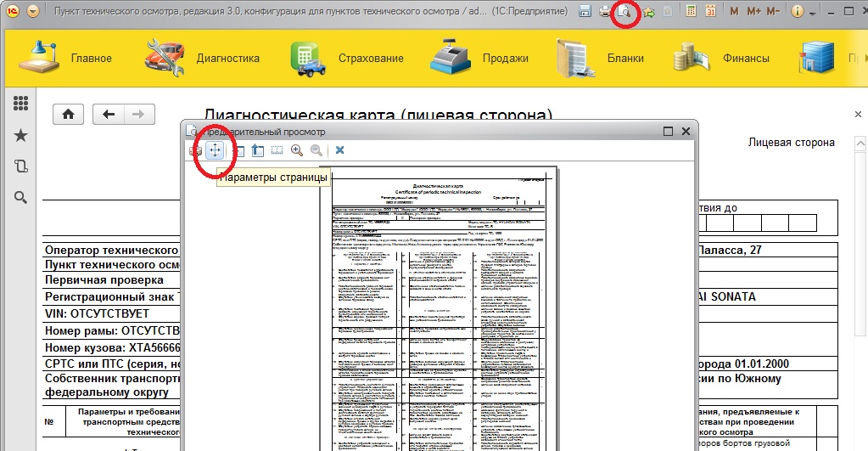Open Параметры страницы in preview toolbar
The image size is (868, 451).
[x=215, y=150]
